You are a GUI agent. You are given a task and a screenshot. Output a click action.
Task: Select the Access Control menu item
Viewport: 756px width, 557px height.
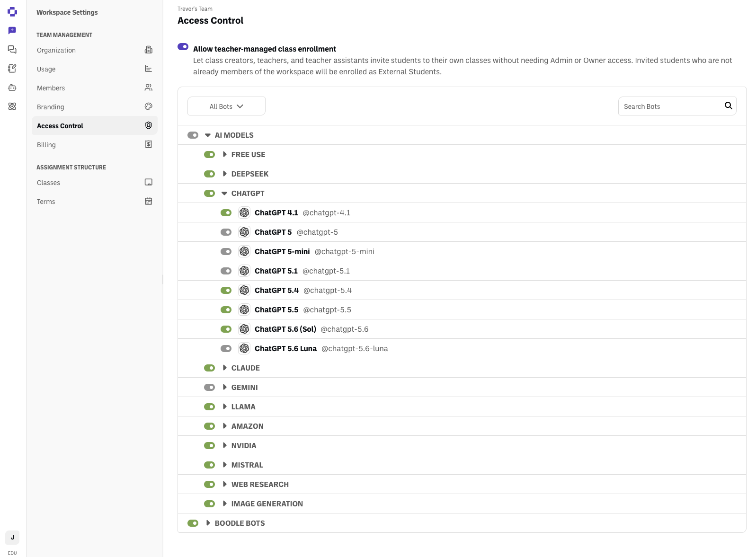coord(95,125)
